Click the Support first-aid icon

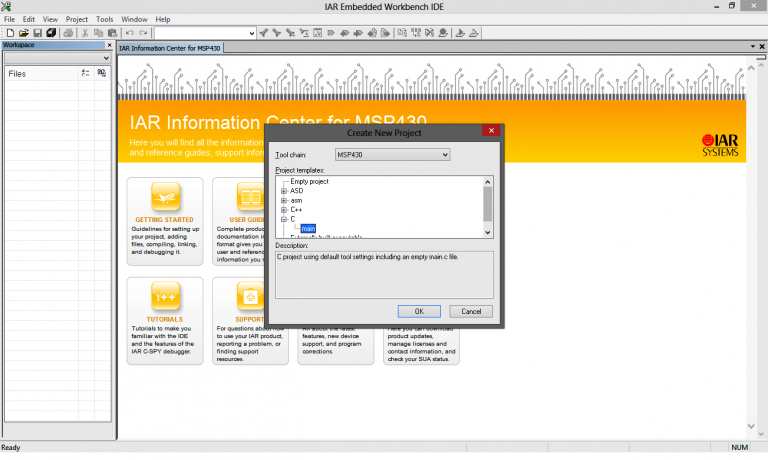pyautogui.click(x=250, y=296)
